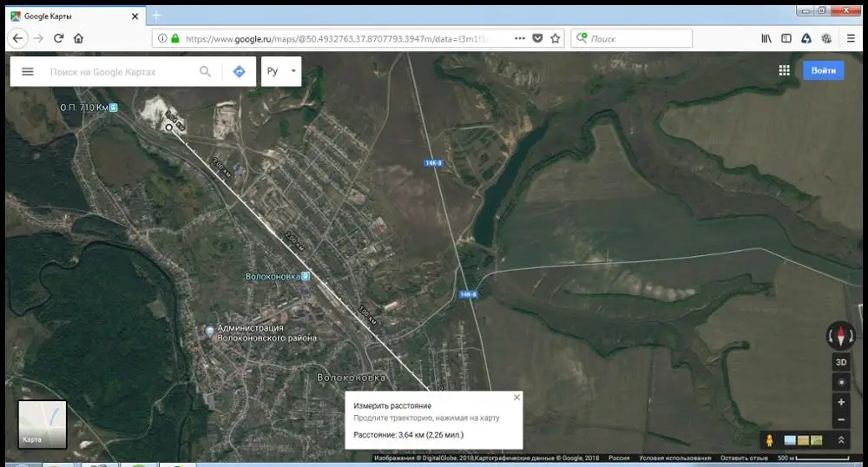Screen dimensions: 868x467
Task: Enable 3D map view
Action: 841,363
